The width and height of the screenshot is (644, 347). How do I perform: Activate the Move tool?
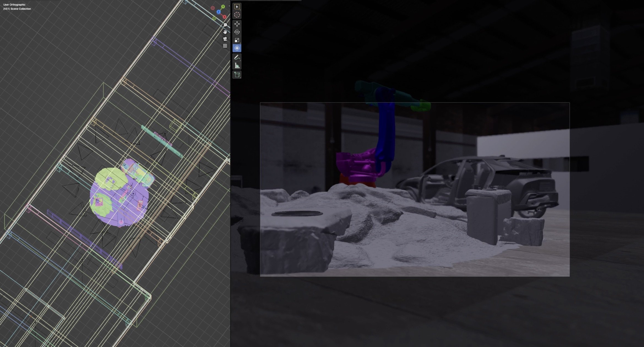237,24
